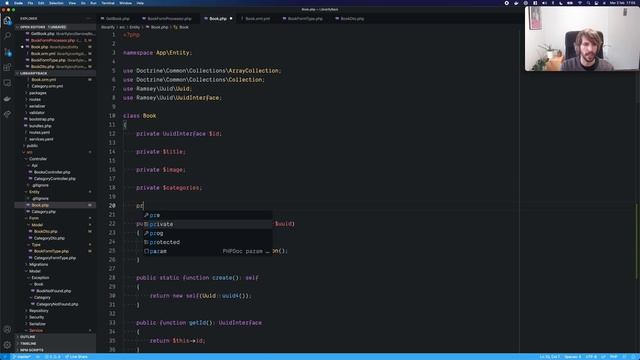Expand the Security folder
This screenshot has height=360, width=640.
(x=36, y=317)
